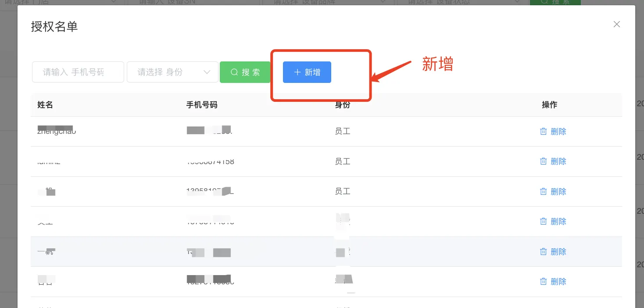Click trash icon in the highlighted 一帆 row
Screen dimensions: 644x308
[543, 251]
